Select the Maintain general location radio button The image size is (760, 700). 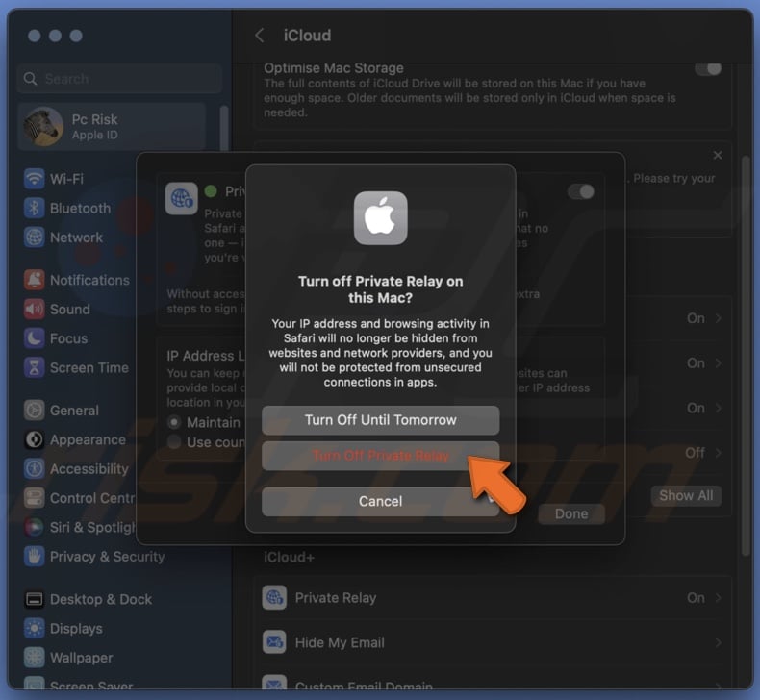174,422
